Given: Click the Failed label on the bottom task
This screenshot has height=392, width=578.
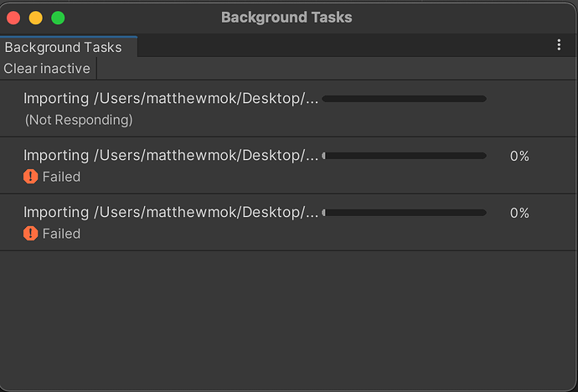Looking at the screenshot, I should click(x=61, y=234).
